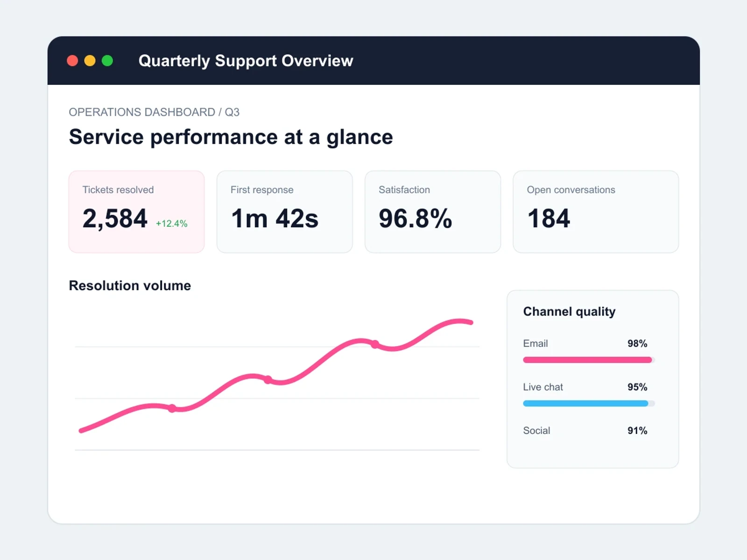Select the Email '98%' quality value
Image resolution: width=747 pixels, height=560 pixels.
pyautogui.click(x=637, y=343)
